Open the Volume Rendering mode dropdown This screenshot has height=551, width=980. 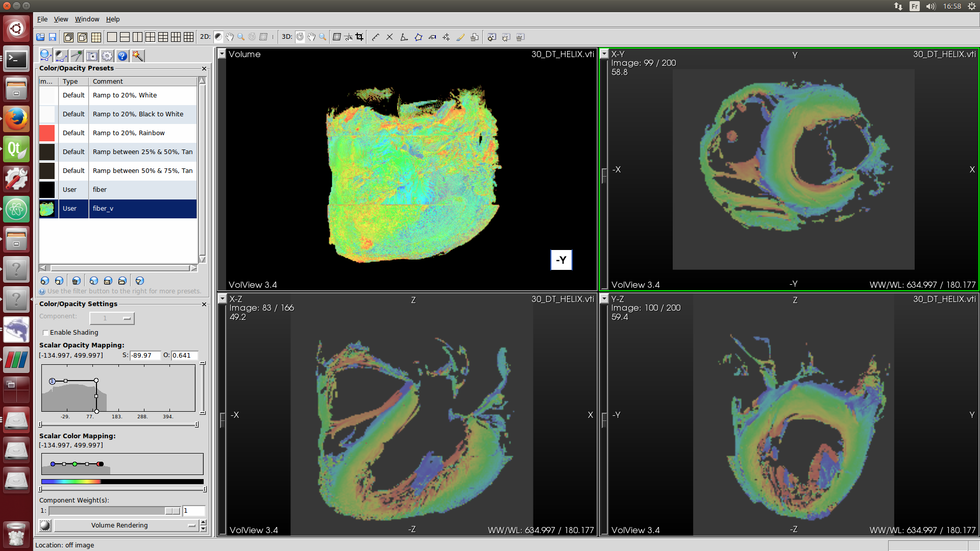click(x=126, y=525)
